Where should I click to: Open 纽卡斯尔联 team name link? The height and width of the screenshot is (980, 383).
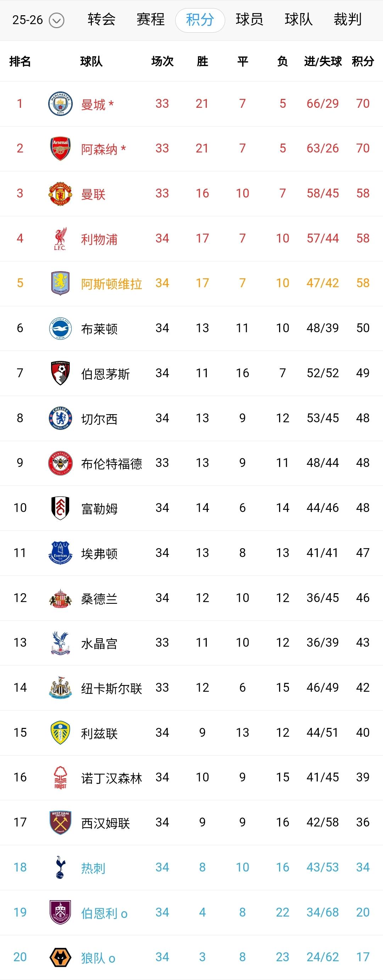[x=111, y=688]
